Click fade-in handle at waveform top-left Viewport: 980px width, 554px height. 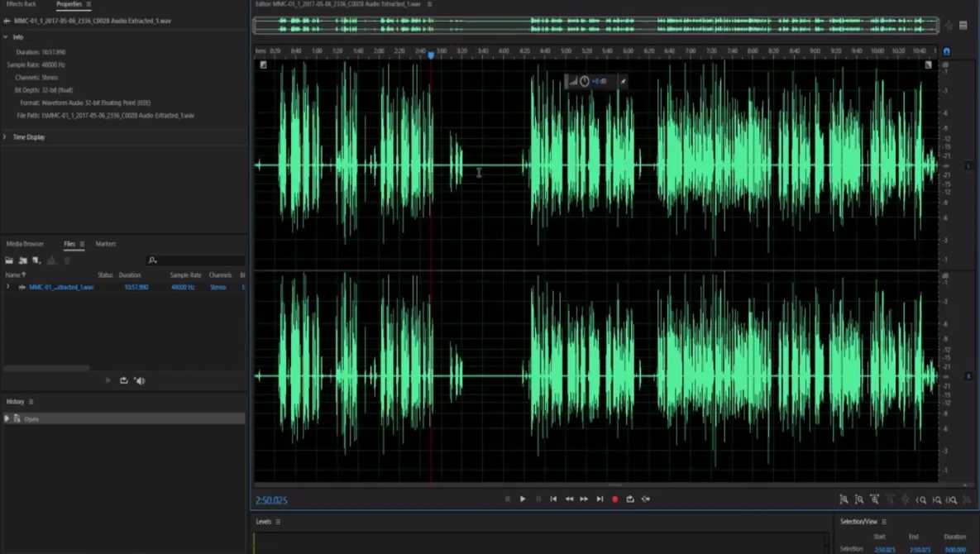[x=263, y=64]
